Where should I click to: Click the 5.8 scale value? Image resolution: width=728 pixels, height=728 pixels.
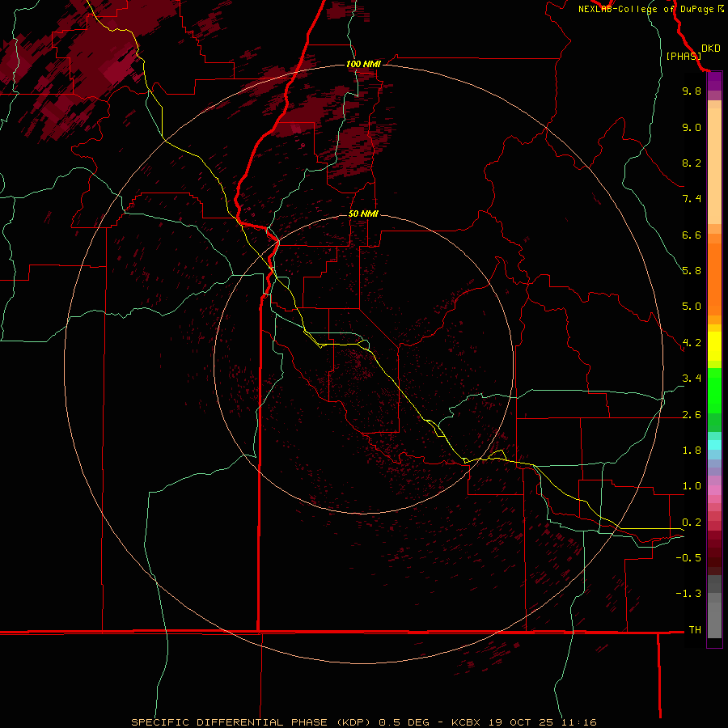coord(692,271)
